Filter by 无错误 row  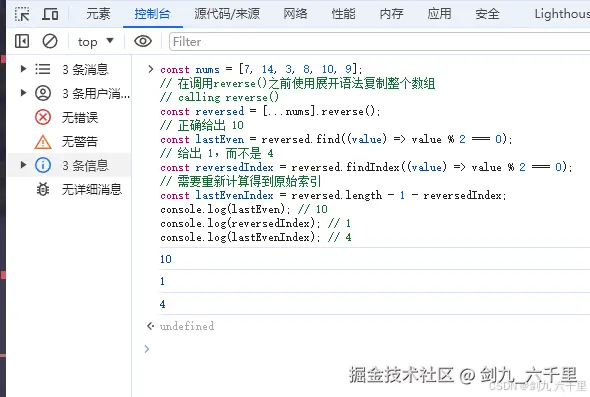[69, 117]
